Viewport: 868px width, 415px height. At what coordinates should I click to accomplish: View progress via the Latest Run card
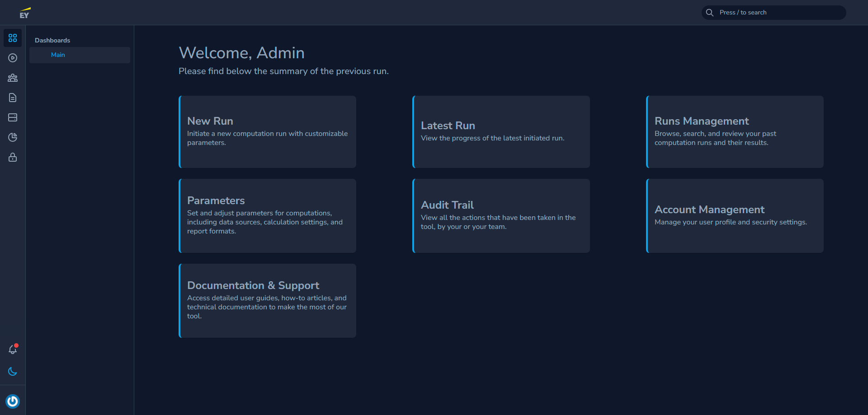(x=501, y=131)
